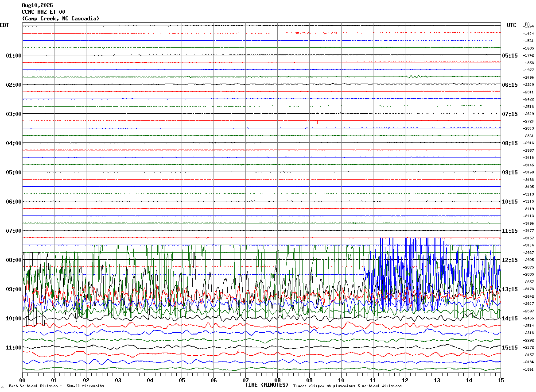Select the DC offset value -1531

(x=528, y=41)
